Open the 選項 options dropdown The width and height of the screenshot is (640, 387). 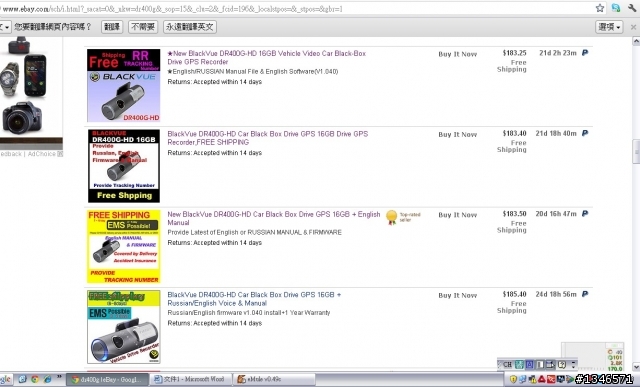pyautogui.click(x=609, y=27)
